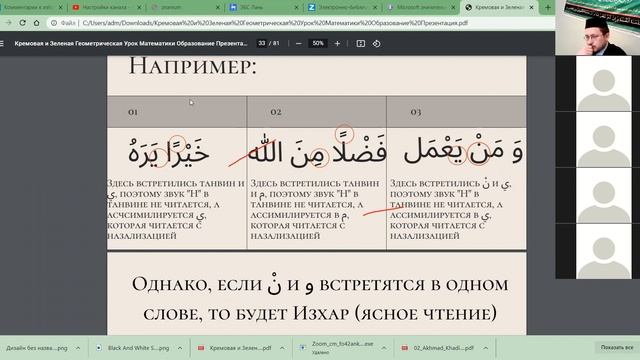
Task: Select the 'Кремовая и Зелена' active tab
Action: [x=499, y=7]
